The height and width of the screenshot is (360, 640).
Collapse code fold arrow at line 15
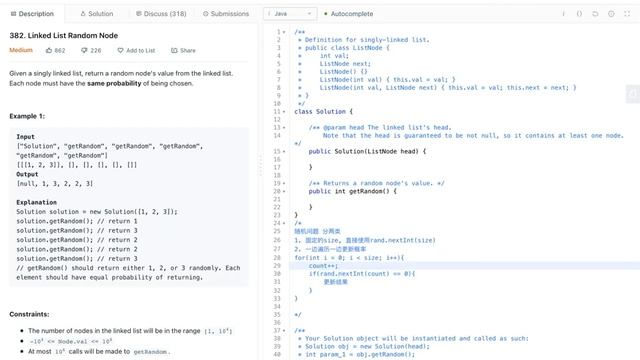coord(284,151)
